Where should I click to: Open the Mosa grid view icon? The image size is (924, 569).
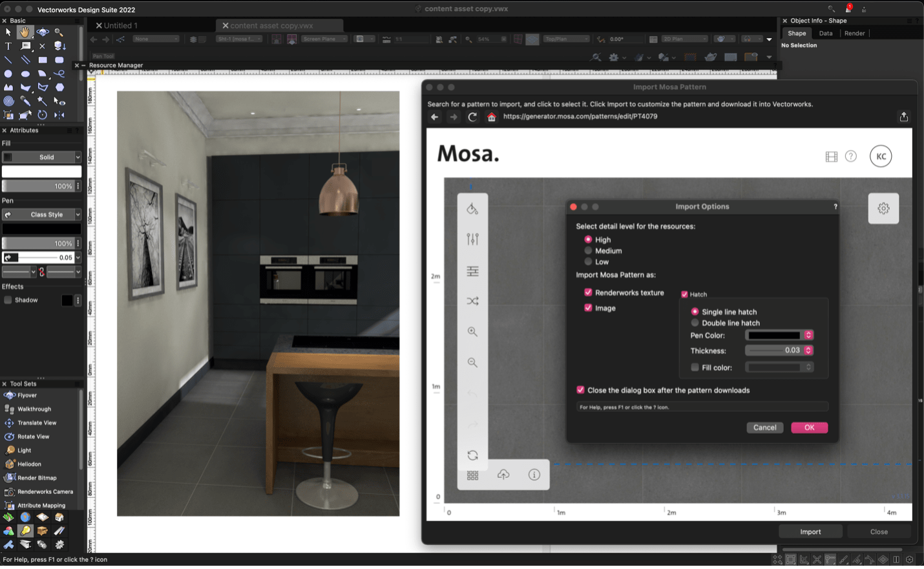[472, 475]
